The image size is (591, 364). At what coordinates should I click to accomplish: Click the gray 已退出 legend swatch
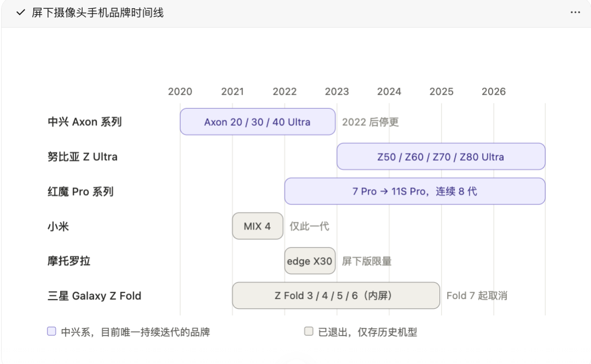309,331
